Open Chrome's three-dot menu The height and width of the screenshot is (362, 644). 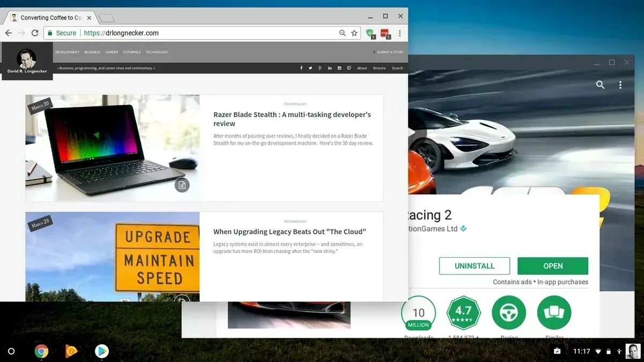[399, 33]
